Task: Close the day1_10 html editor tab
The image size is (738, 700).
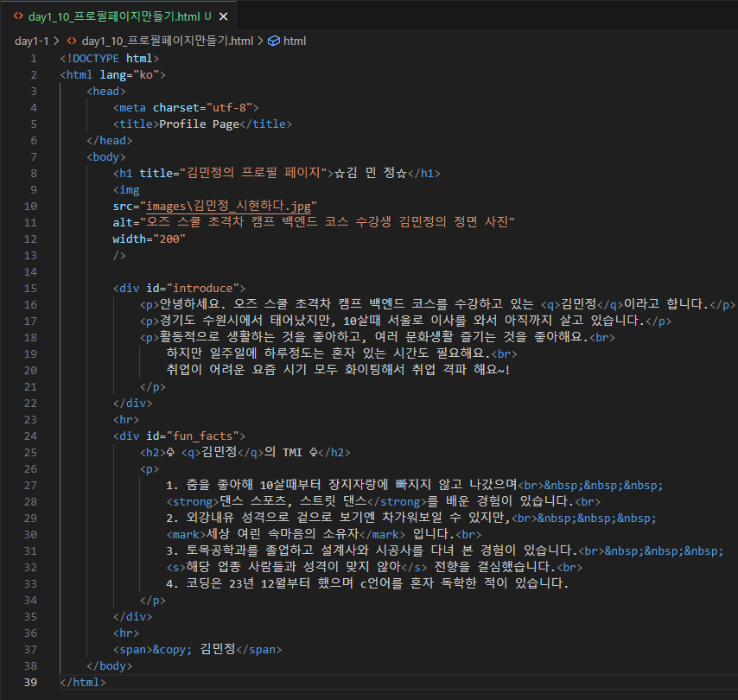Action: 224,16
